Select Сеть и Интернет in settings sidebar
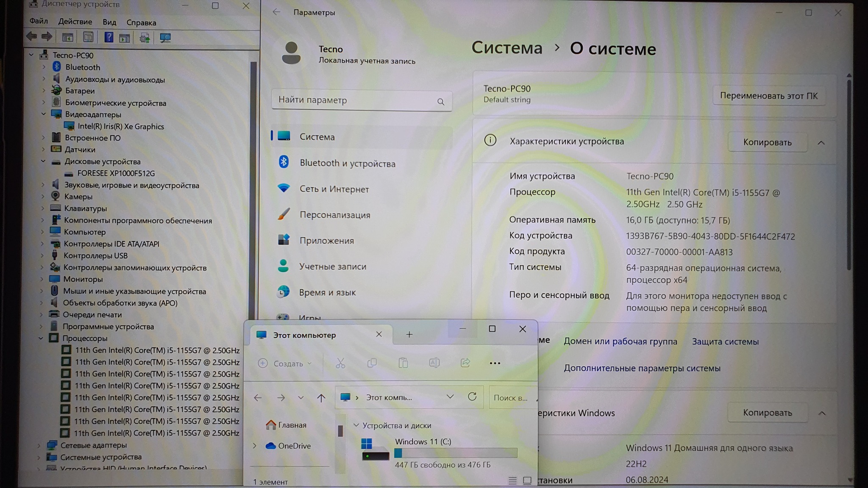 (x=334, y=189)
